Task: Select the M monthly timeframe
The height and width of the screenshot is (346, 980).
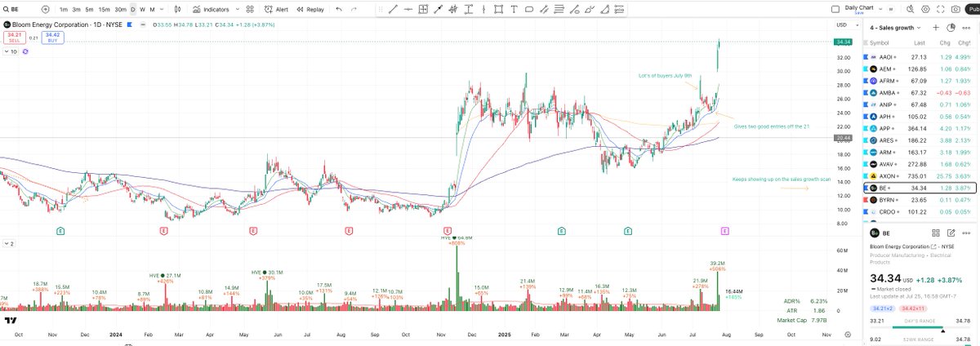Action: (152, 9)
